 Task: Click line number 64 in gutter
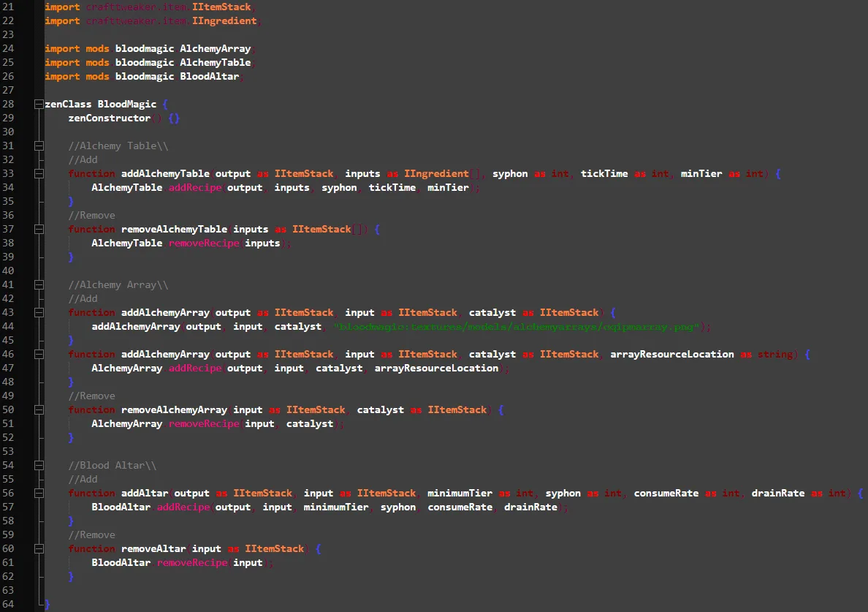pyautogui.click(x=8, y=604)
